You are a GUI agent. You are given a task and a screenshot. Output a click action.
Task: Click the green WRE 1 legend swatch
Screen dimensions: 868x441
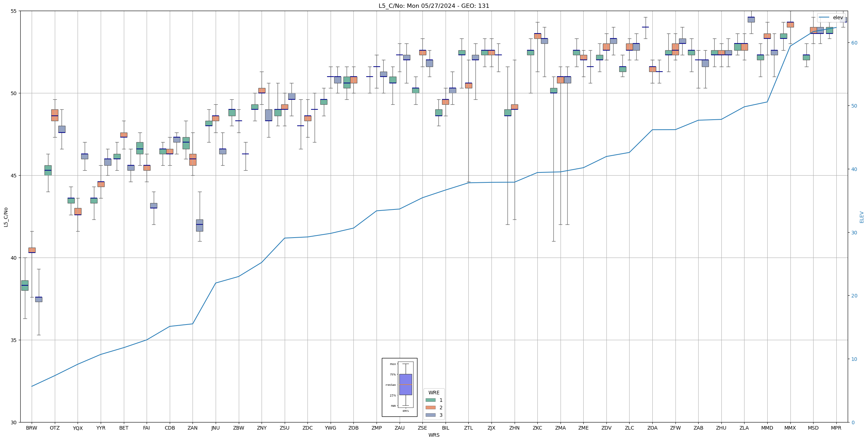[x=430, y=400]
